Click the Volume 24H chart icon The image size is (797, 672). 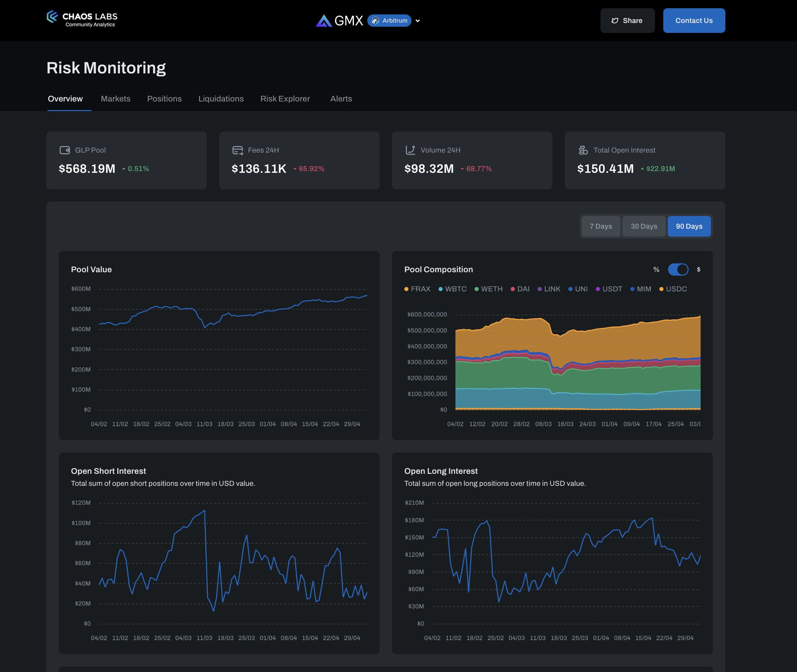(x=410, y=150)
